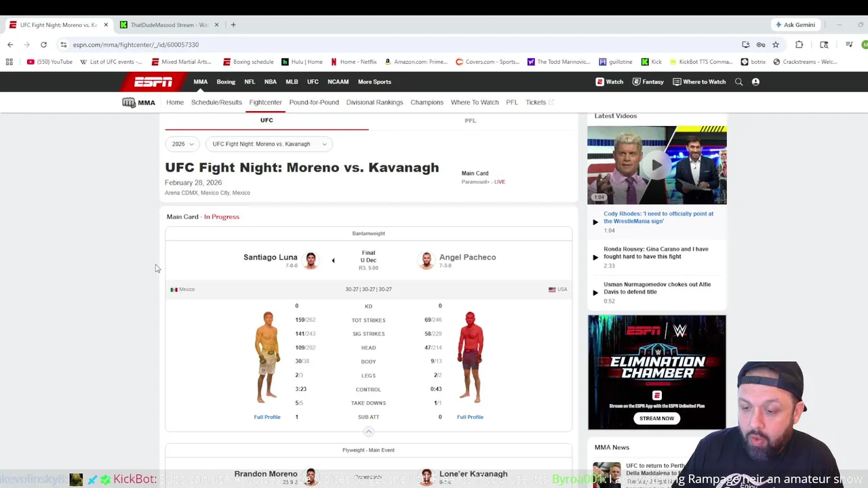Screen dimensions: 868x488
Task: Open Pound-for-Pound rankings
Action: [x=314, y=102]
